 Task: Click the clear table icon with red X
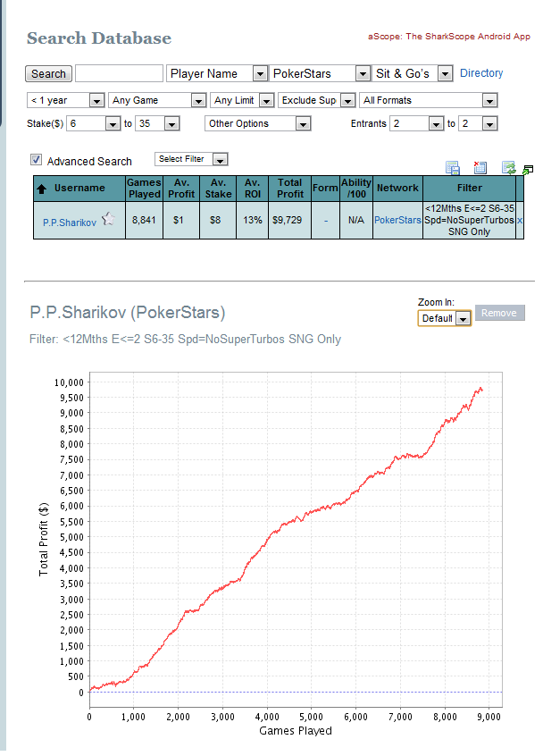pyautogui.click(x=480, y=167)
